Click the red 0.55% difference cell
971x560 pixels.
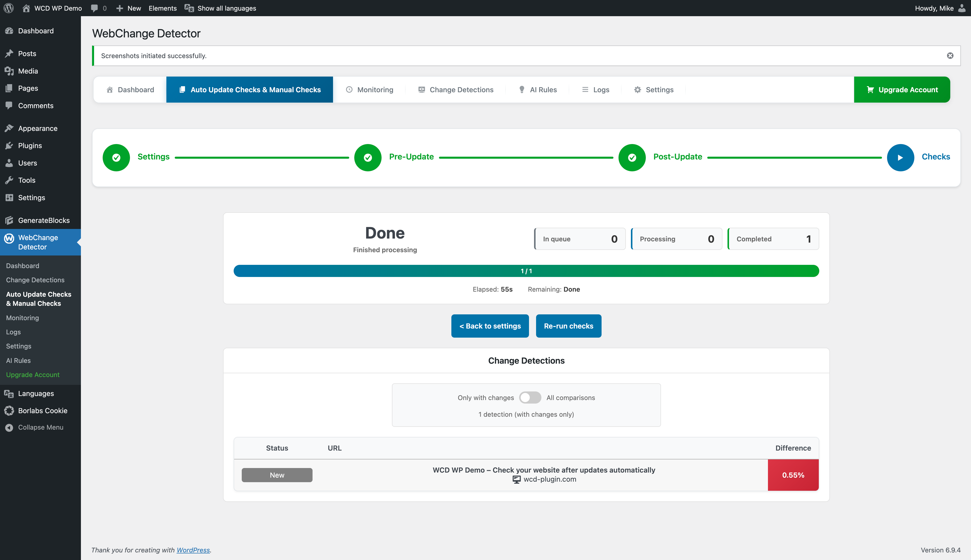click(x=793, y=475)
